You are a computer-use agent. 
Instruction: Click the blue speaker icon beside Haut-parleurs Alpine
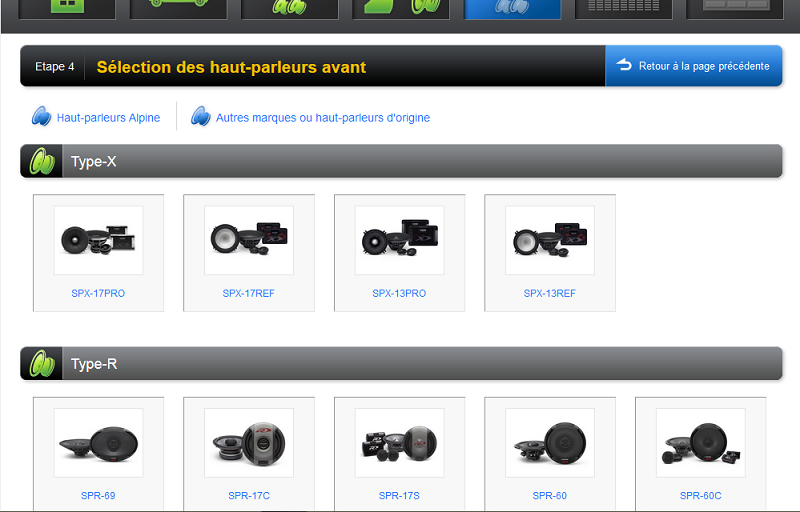click(41, 117)
